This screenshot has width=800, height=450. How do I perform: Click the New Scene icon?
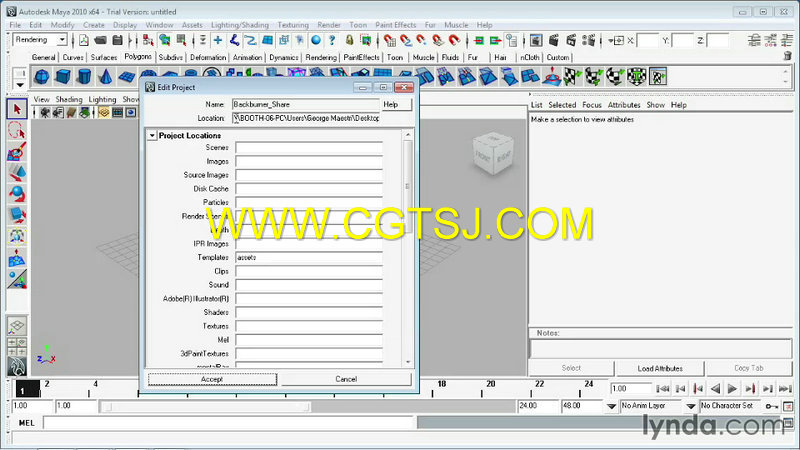(x=84, y=40)
